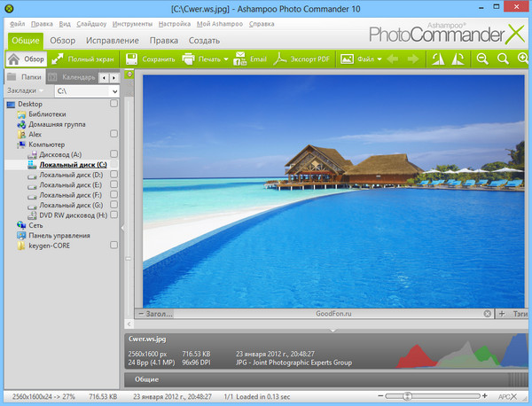Go to next image with right arrow
The image size is (532, 406).
tap(412, 59)
